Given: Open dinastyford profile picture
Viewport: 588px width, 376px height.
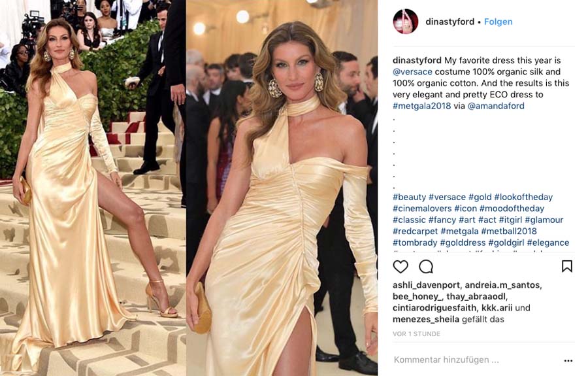Looking at the screenshot, I should (x=405, y=22).
